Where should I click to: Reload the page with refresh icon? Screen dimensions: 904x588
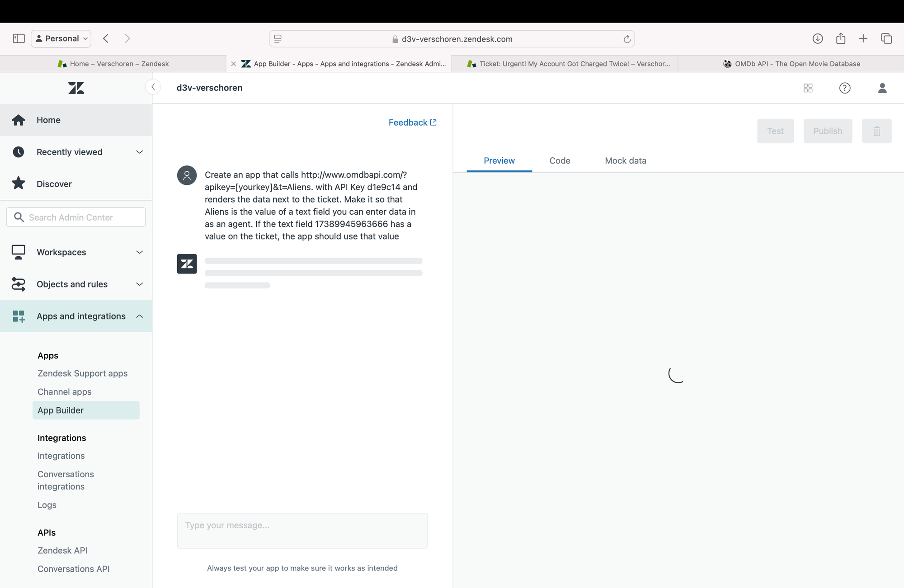click(627, 39)
